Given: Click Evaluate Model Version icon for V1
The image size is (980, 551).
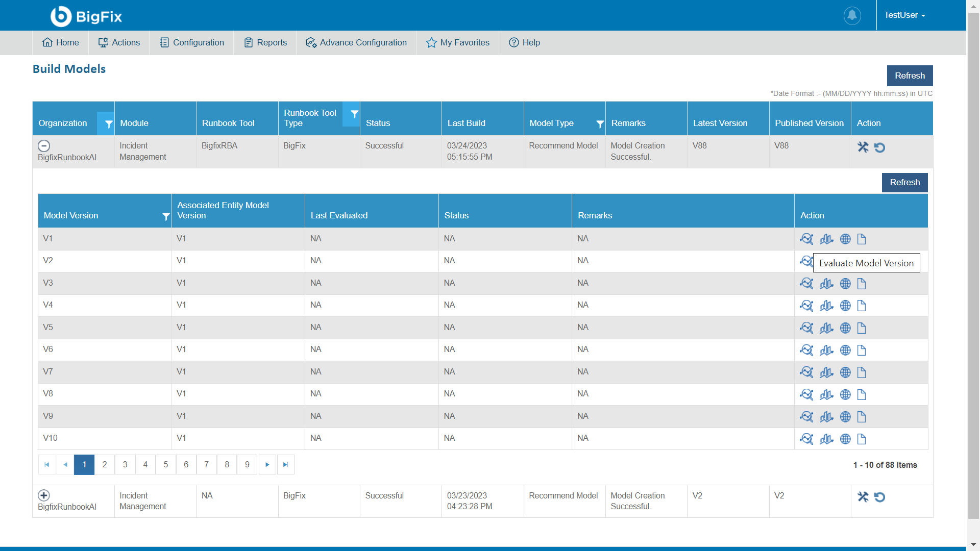Looking at the screenshot, I should pos(806,239).
